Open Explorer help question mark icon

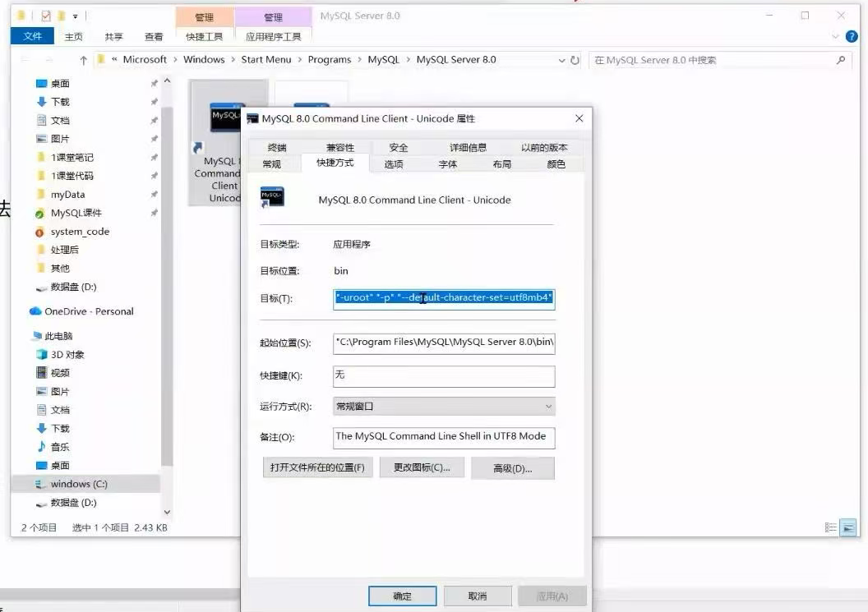[852, 36]
